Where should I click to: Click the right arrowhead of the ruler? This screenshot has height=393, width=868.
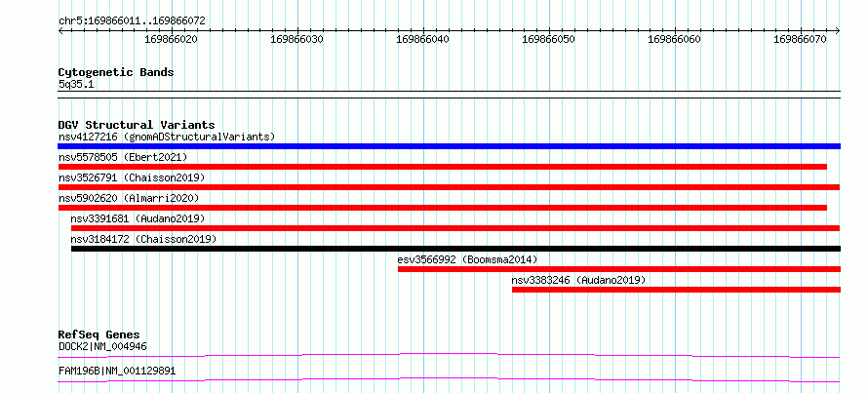(x=838, y=30)
